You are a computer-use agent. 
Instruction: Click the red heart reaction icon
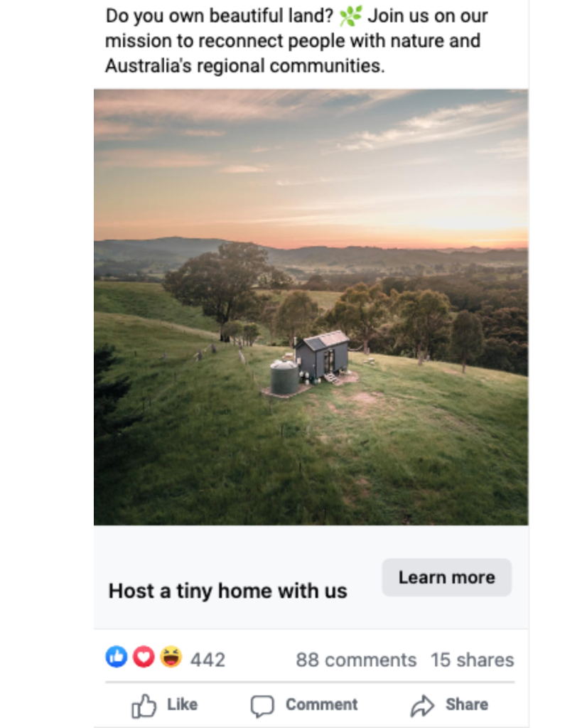144,657
